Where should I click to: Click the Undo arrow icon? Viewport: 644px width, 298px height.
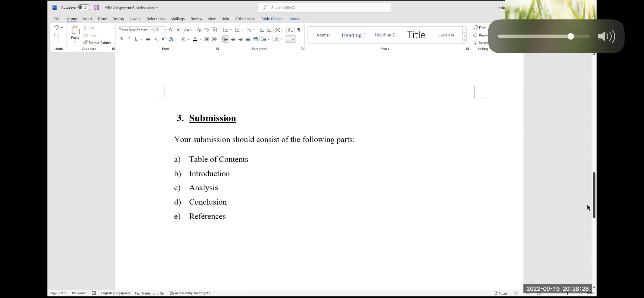click(57, 28)
